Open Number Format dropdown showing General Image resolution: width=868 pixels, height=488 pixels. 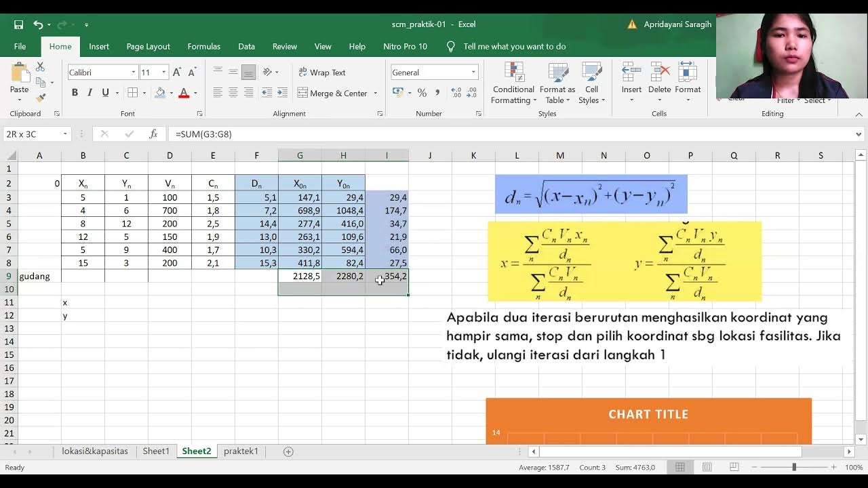point(473,73)
